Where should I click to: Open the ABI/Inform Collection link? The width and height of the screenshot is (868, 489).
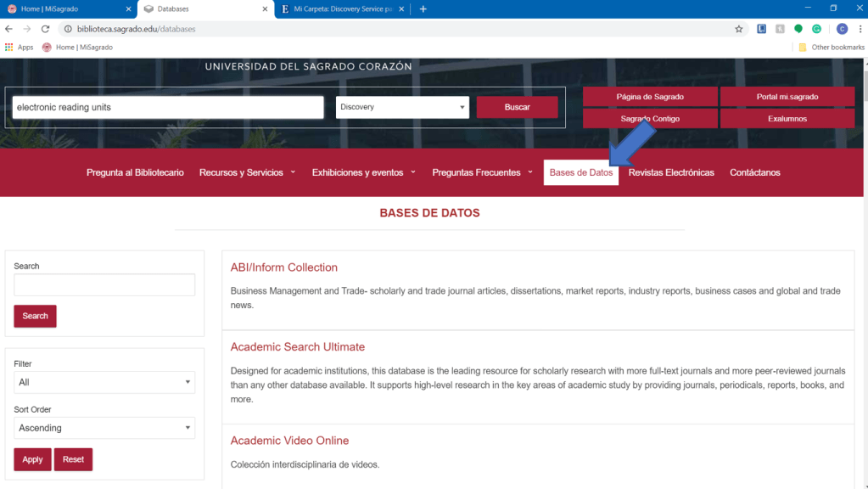(284, 267)
